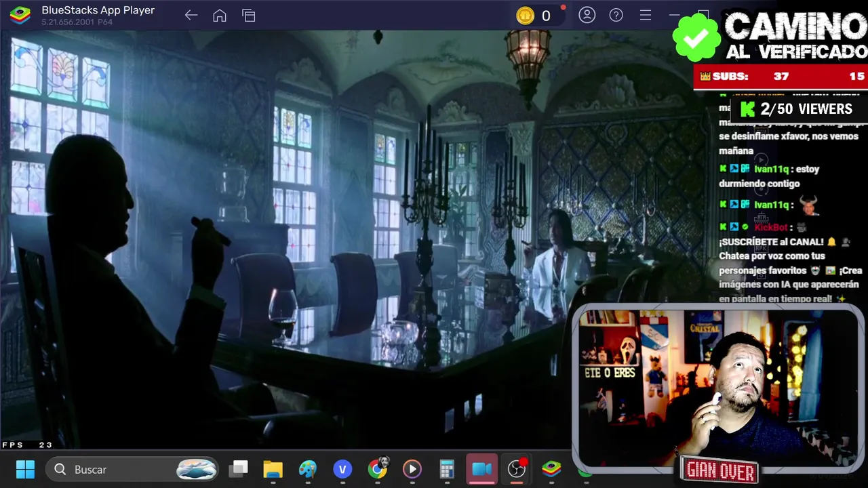Open BlueStacks hamburger menu
This screenshot has width=868, height=488.
[x=646, y=15]
